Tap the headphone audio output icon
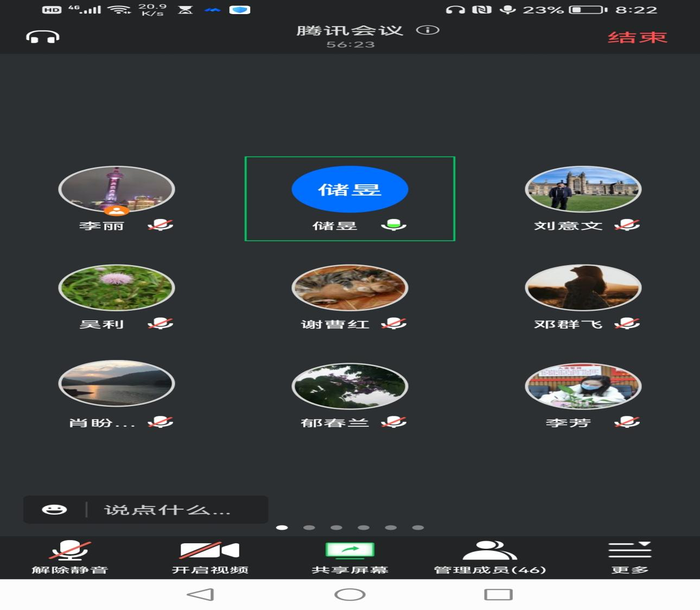Viewport: 700px width, 610px height. [x=43, y=37]
